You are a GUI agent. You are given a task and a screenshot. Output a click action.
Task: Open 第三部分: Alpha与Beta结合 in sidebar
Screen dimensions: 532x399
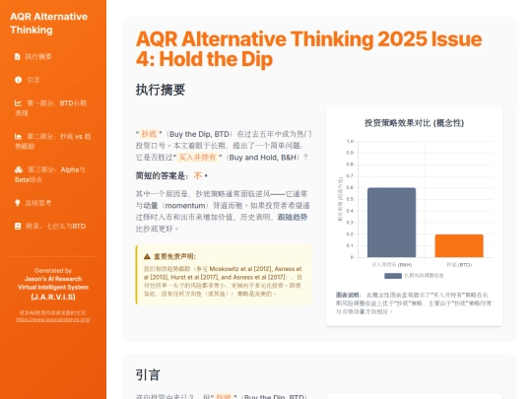click(53, 174)
